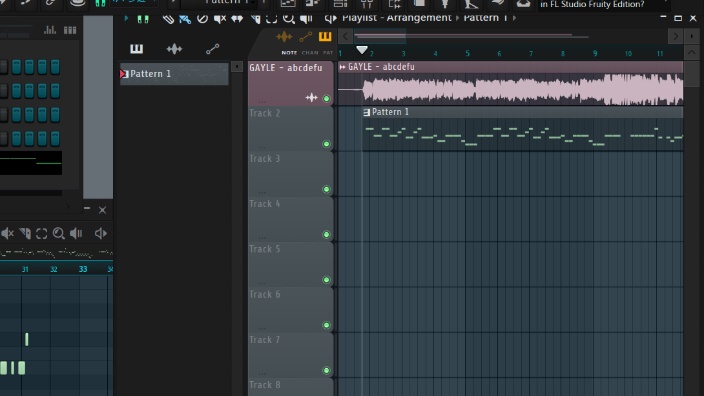Viewport: 704px width, 396px height.
Task: Mute Track 4 via its green light
Action: click(326, 234)
